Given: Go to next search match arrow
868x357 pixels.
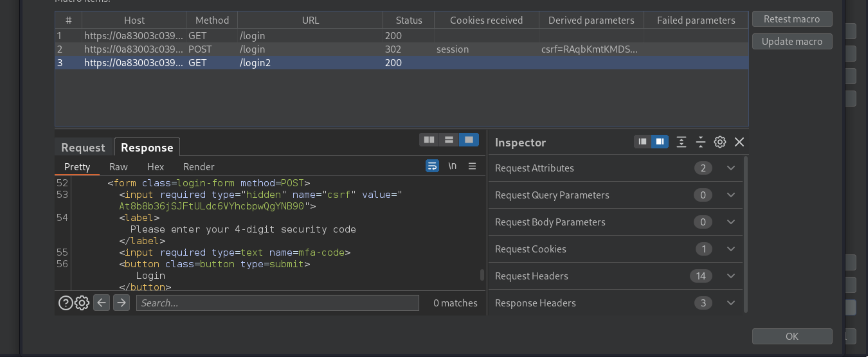Looking at the screenshot, I should tap(121, 303).
